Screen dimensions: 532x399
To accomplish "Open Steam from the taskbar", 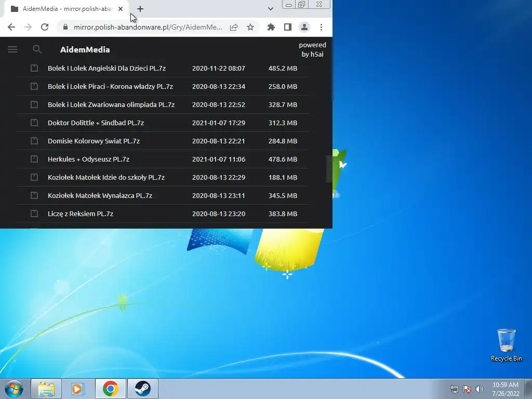I will click(x=143, y=389).
